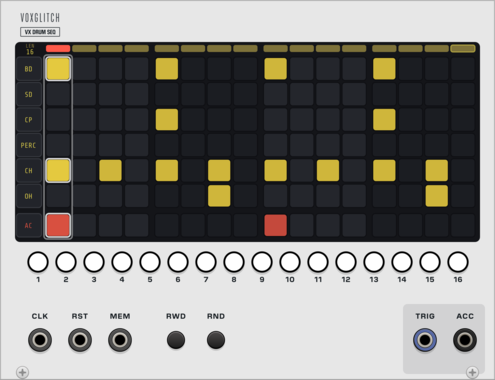Enable SD step 13 pad

pos(384,94)
